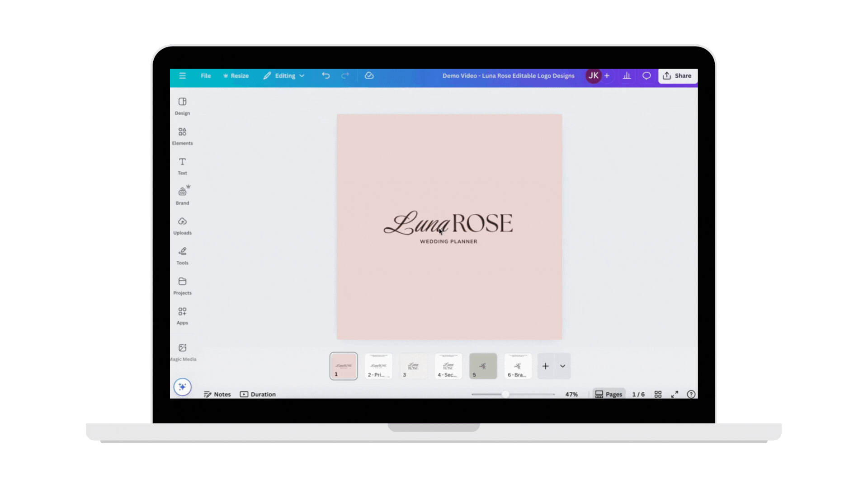Adjust the zoom slider handle
Viewport: 868px width, 488px height.
[505, 394]
